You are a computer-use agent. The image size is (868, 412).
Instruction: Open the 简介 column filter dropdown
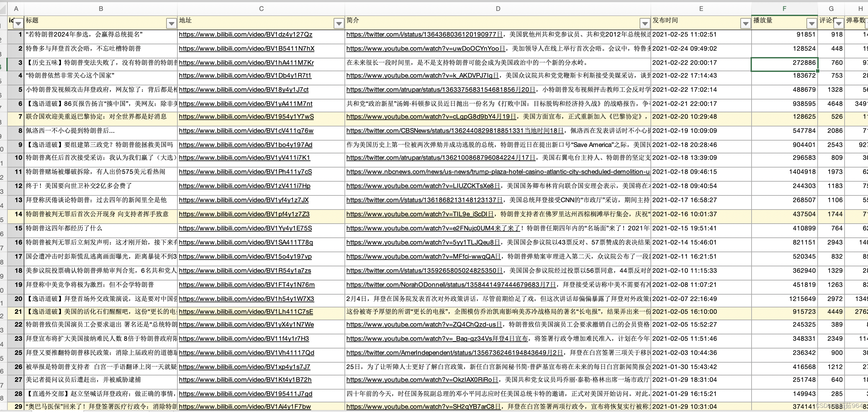pos(645,23)
